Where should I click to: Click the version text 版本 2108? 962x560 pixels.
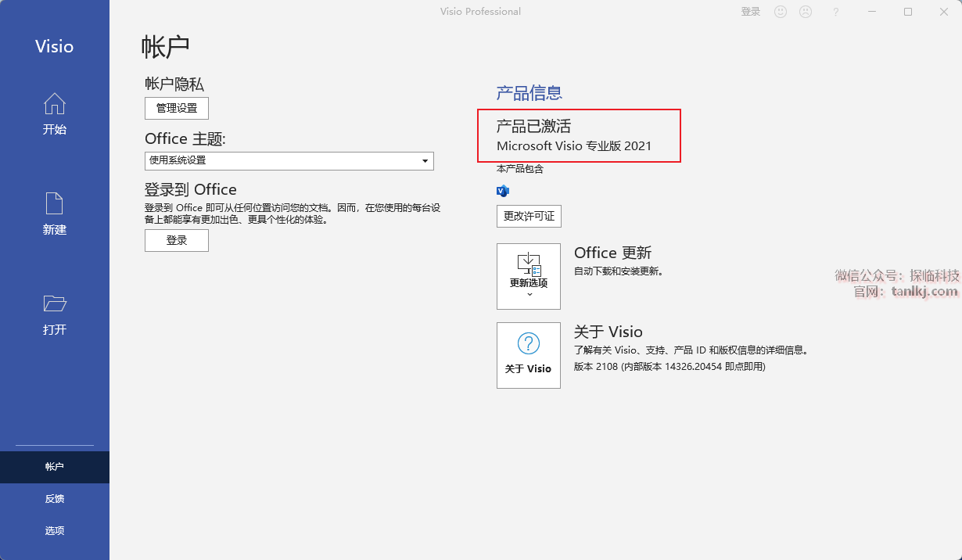669,366
